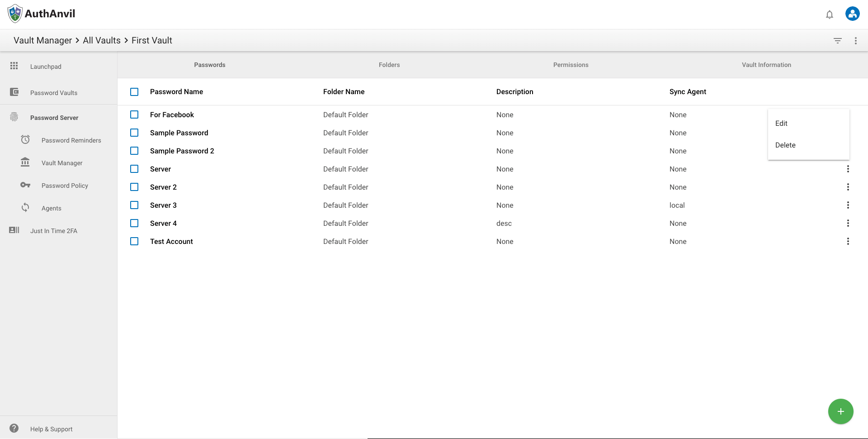Click the 'local' sync agent cell

point(677,205)
